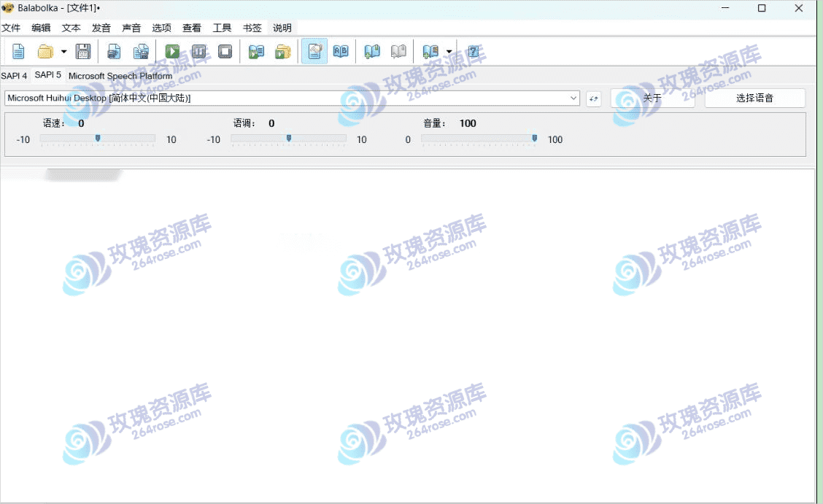
Task: Open the AB homograph dictionary icon
Action: click(341, 51)
